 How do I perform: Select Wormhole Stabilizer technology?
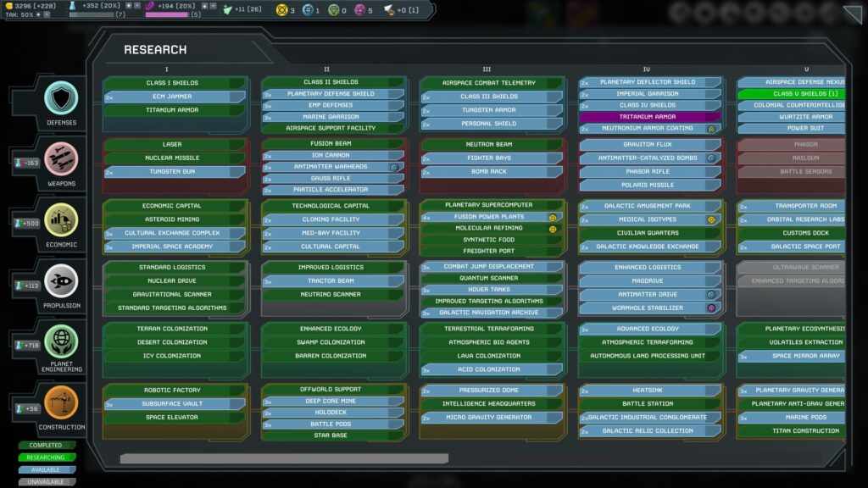[x=648, y=308]
